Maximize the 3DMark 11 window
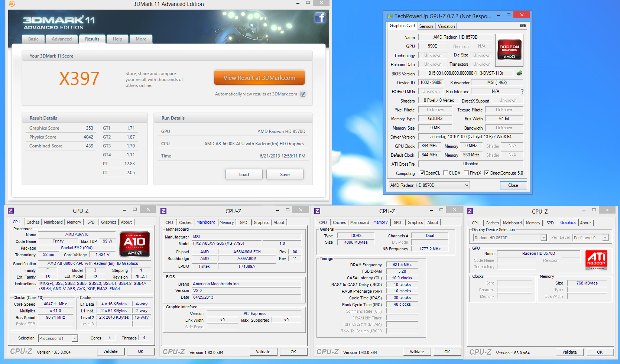The height and width of the screenshot is (364, 620). point(308,3)
